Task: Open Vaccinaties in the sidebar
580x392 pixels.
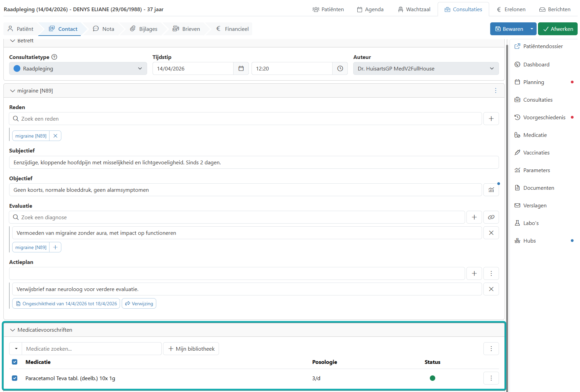Action: 536,153
